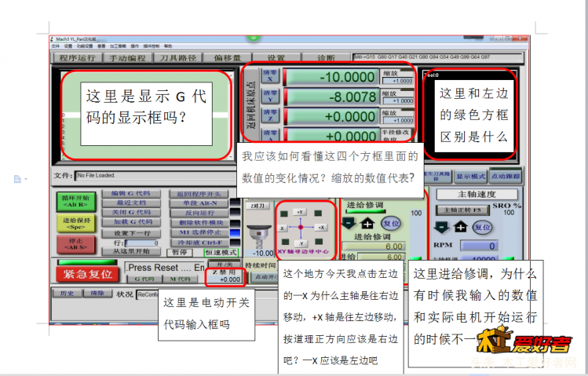
Task: Reset spindle override with round 复位 button
Action: [x=482, y=227]
